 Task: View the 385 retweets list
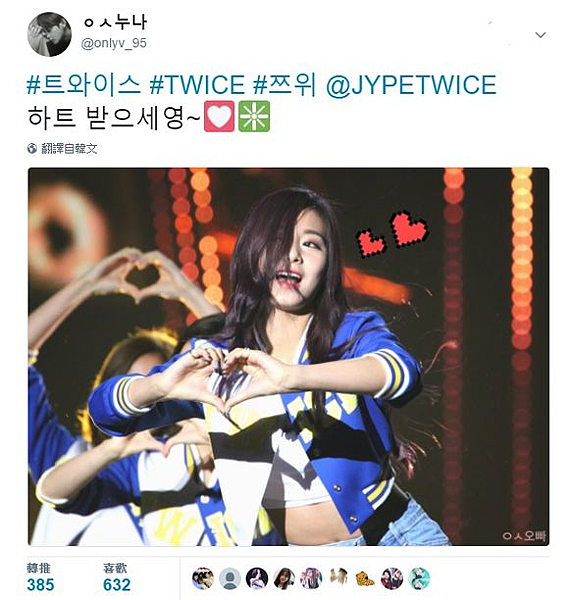tap(40, 577)
